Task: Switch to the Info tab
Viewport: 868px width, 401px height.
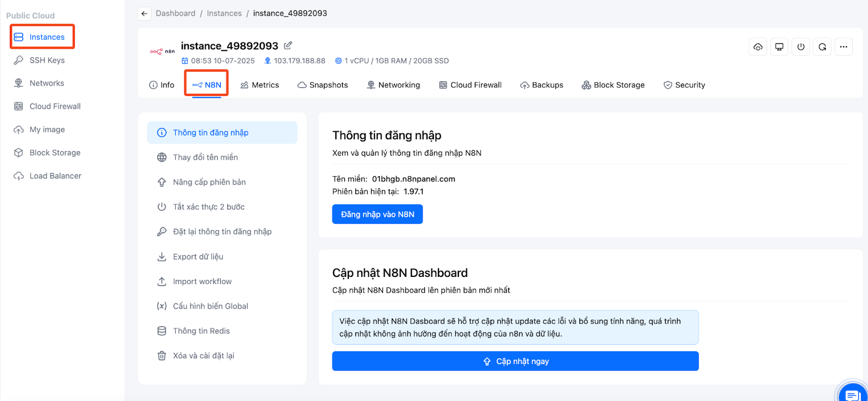Action: (162, 85)
